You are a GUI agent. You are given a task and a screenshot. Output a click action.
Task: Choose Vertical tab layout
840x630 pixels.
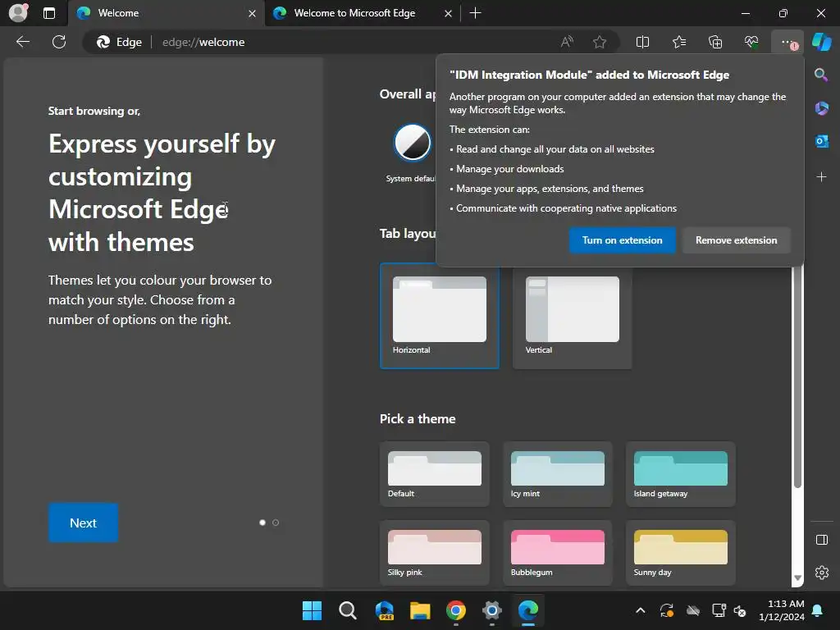point(572,317)
